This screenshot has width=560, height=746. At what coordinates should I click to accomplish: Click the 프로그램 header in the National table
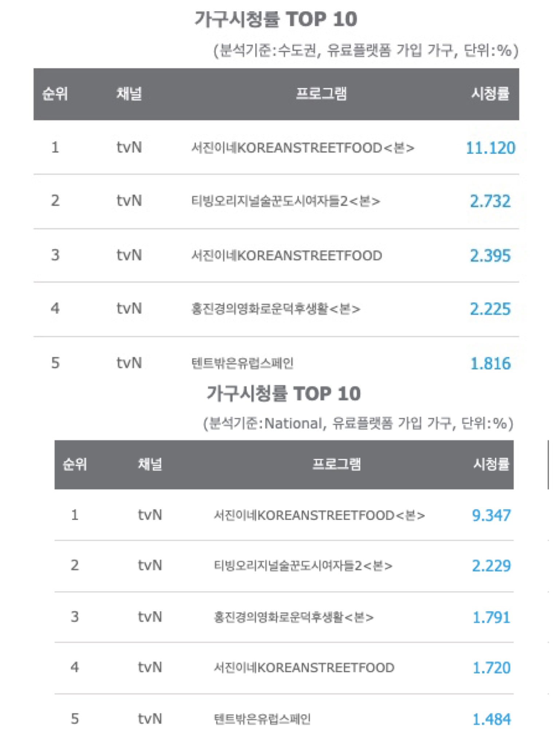point(337,464)
